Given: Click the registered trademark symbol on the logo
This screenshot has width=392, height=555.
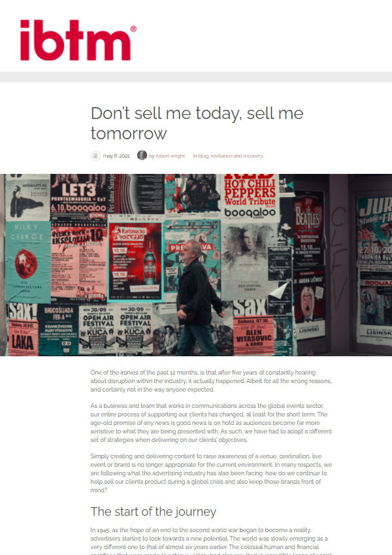Looking at the screenshot, I should tap(133, 29).
